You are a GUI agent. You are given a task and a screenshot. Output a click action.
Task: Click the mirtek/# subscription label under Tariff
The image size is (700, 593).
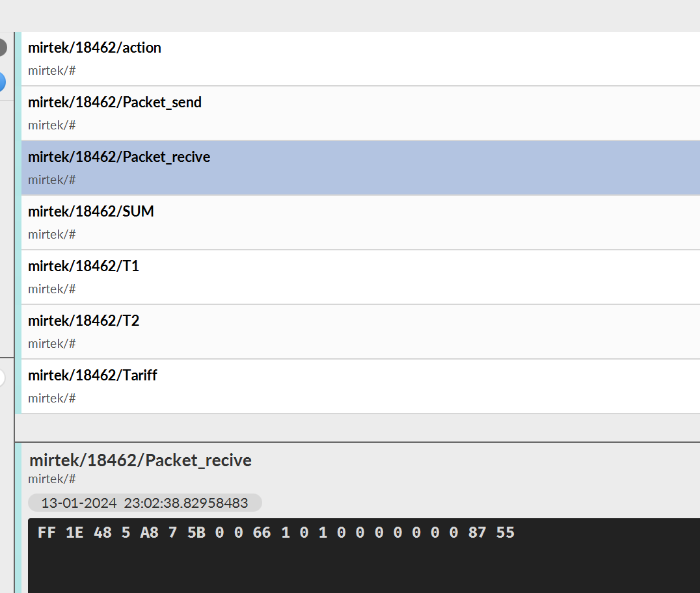click(52, 398)
